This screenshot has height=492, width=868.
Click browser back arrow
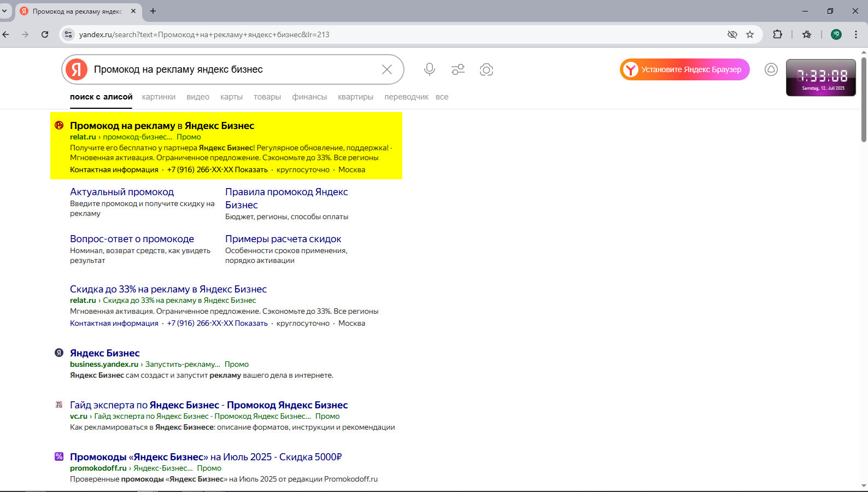[6, 34]
